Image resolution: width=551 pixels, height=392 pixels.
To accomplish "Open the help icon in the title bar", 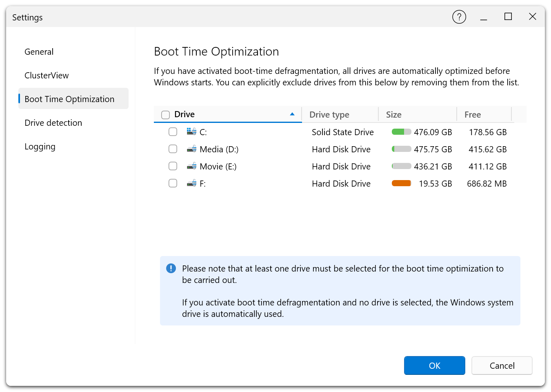I will point(459,17).
